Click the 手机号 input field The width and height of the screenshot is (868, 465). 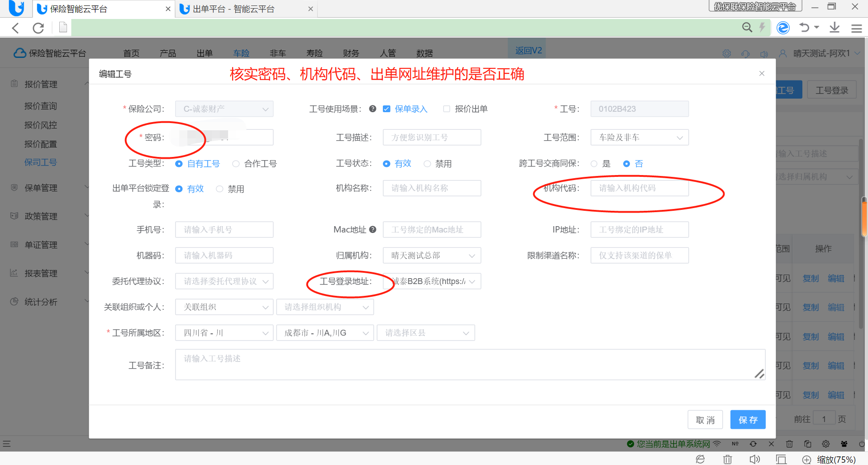coord(224,229)
